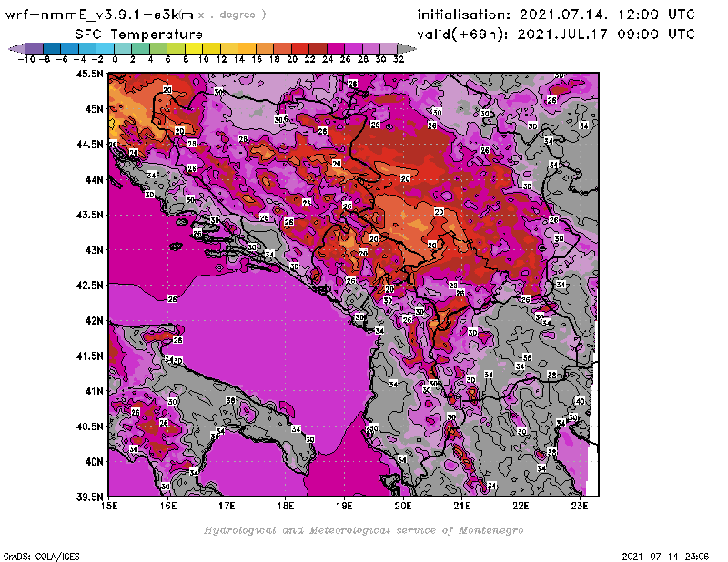The height and width of the screenshot is (562, 728).
Task: Click the model title wrf-nmmE_v3.9.1-e3km
Action: [x=99, y=15]
